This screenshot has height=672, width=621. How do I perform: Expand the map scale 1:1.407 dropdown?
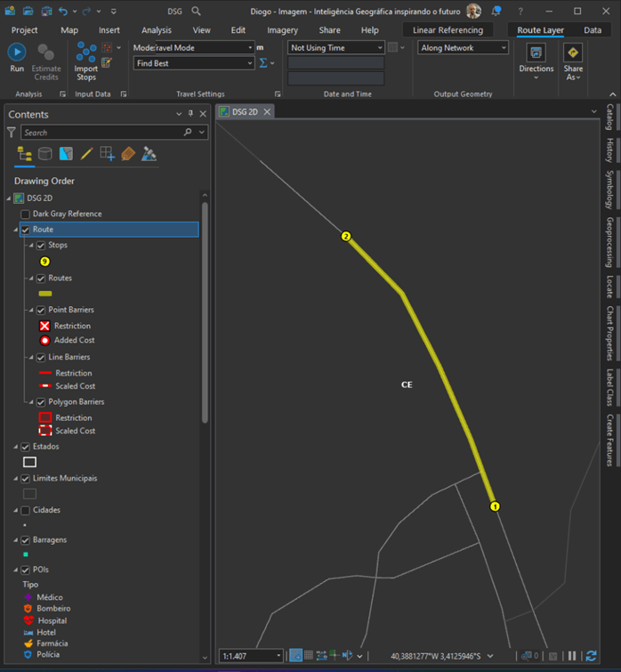pos(278,656)
